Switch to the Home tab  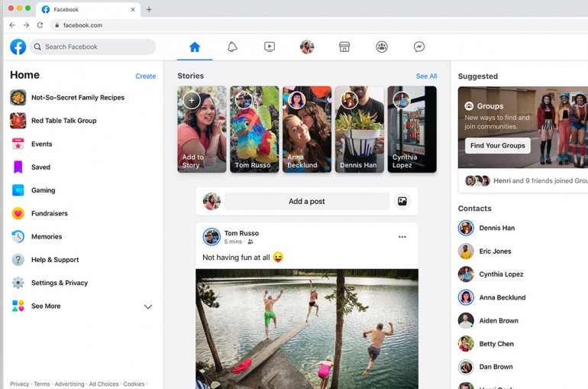coord(195,47)
